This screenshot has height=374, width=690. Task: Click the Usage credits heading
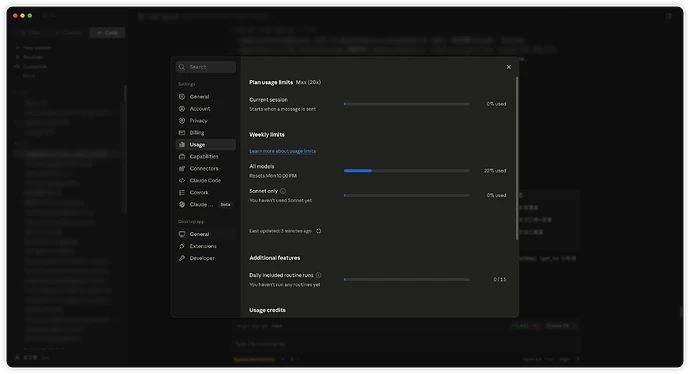pyautogui.click(x=267, y=310)
